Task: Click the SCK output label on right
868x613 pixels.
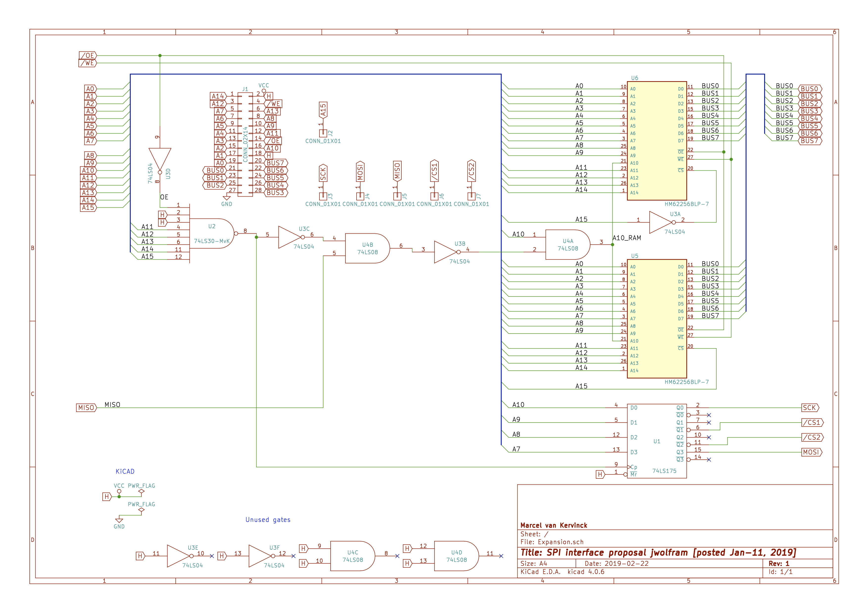Action: pos(810,408)
